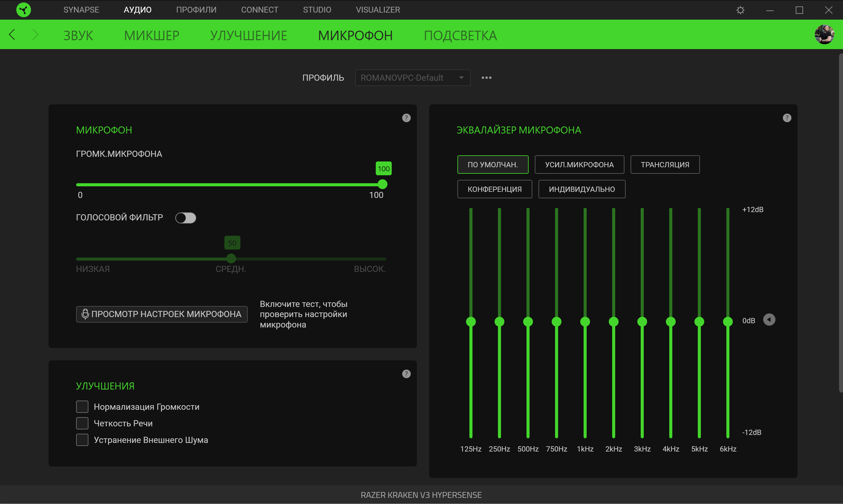Click the 0dB reset arrow icon
Screen dimensions: 843x504
tap(769, 320)
